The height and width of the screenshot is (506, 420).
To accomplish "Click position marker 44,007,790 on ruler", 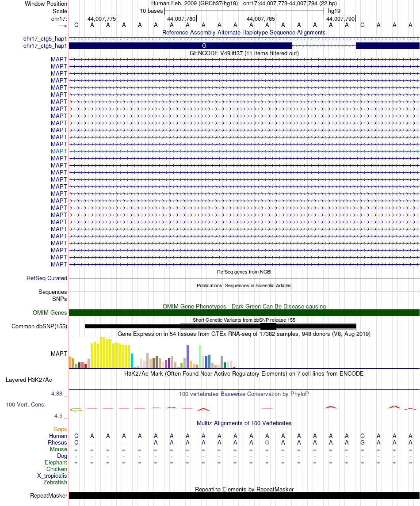I will pyautogui.click(x=340, y=19).
